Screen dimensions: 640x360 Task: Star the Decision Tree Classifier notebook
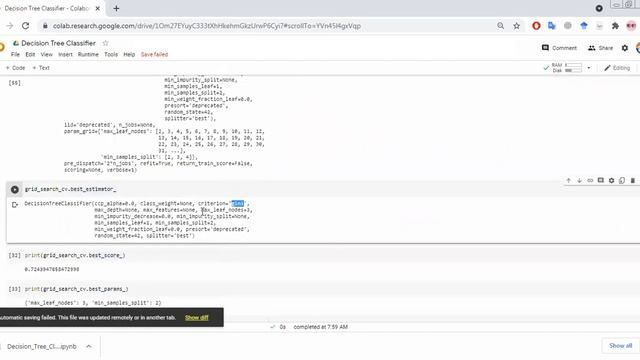(x=105, y=43)
